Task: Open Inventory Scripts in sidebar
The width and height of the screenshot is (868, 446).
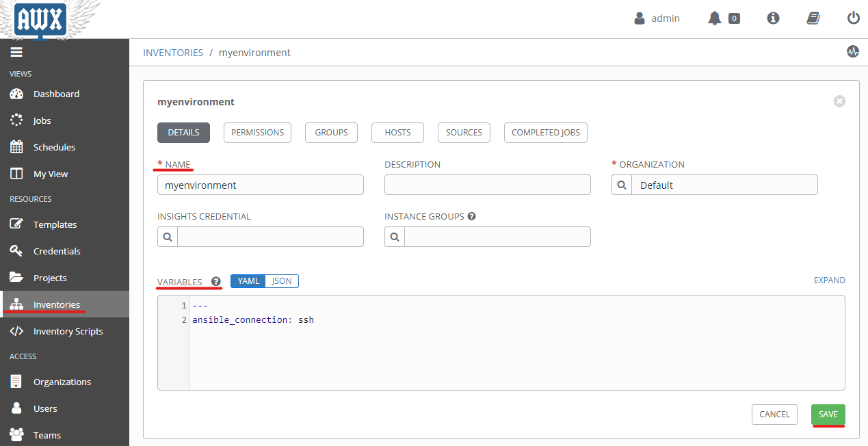Action: click(x=64, y=331)
